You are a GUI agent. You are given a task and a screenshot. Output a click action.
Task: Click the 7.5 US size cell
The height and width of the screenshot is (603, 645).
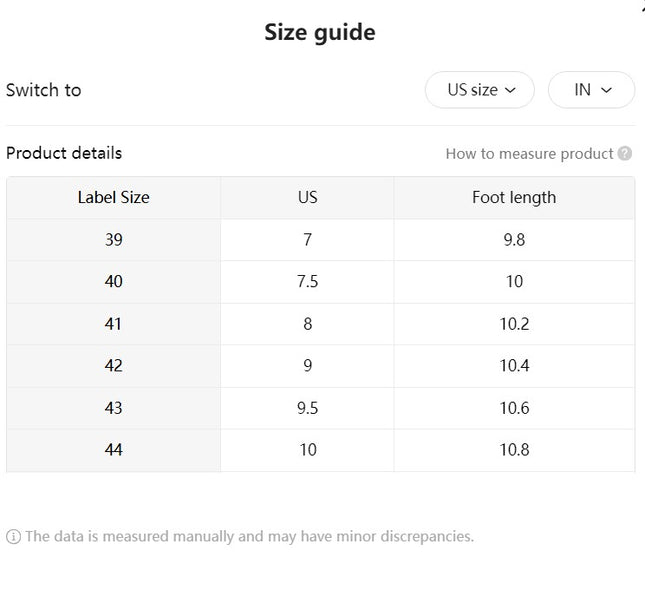(x=307, y=282)
